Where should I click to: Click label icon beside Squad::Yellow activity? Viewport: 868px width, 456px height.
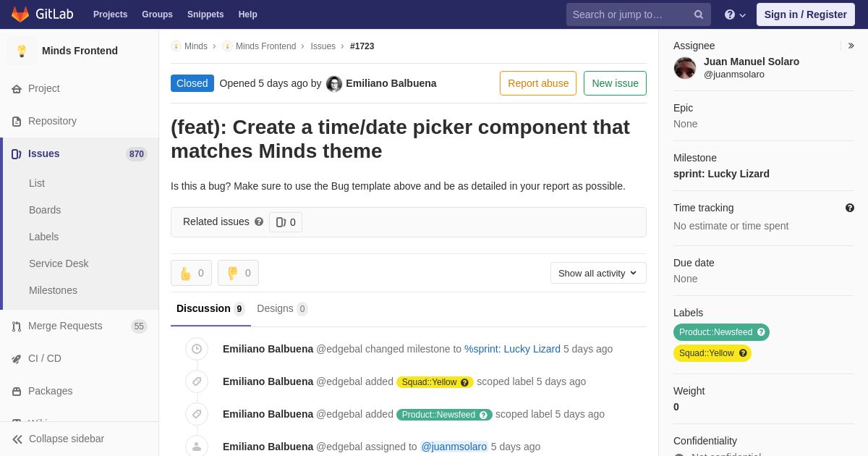197,381
